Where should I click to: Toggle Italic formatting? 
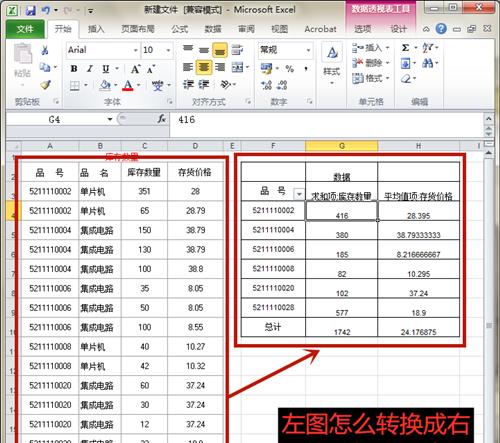[90, 69]
